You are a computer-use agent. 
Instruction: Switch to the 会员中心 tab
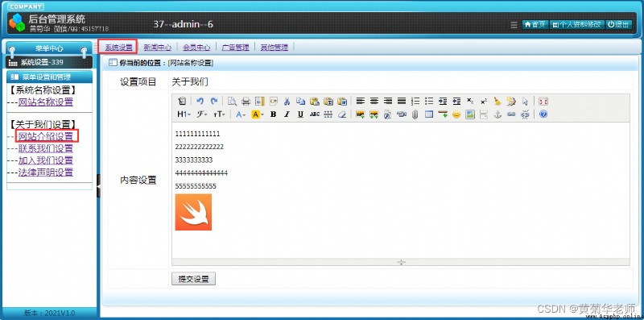coord(196,48)
